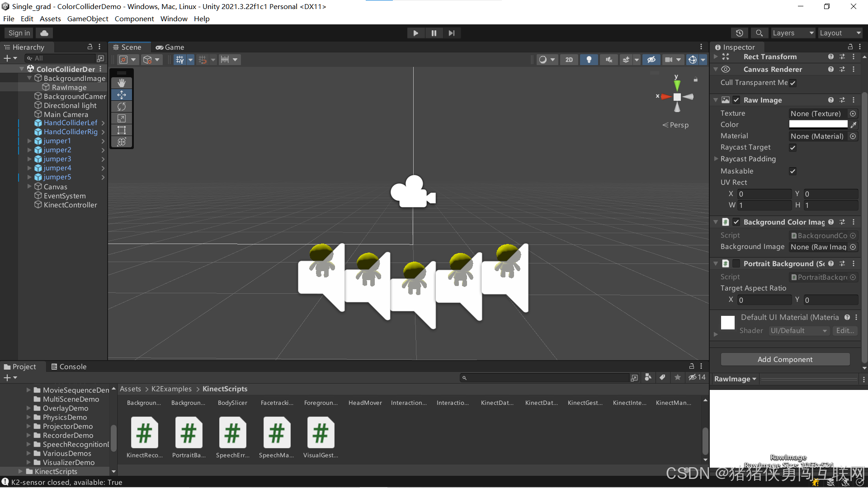This screenshot has width=868, height=488.
Task: Select the Hand pan tool
Action: point(121,83)
